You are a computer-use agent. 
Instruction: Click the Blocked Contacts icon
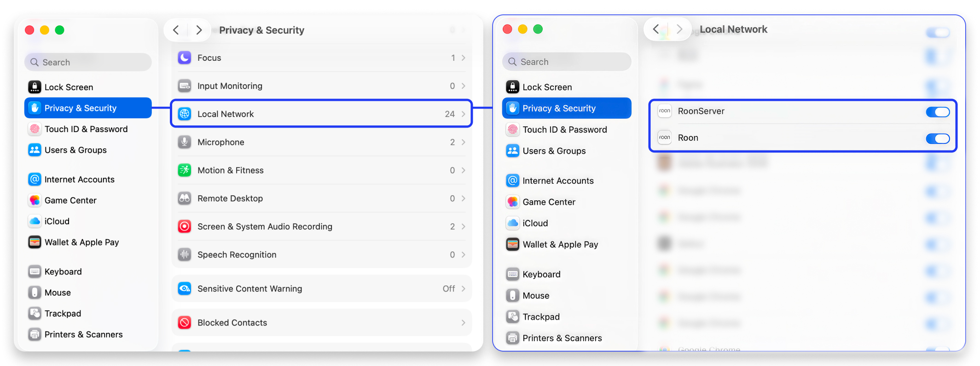[185, 322]
